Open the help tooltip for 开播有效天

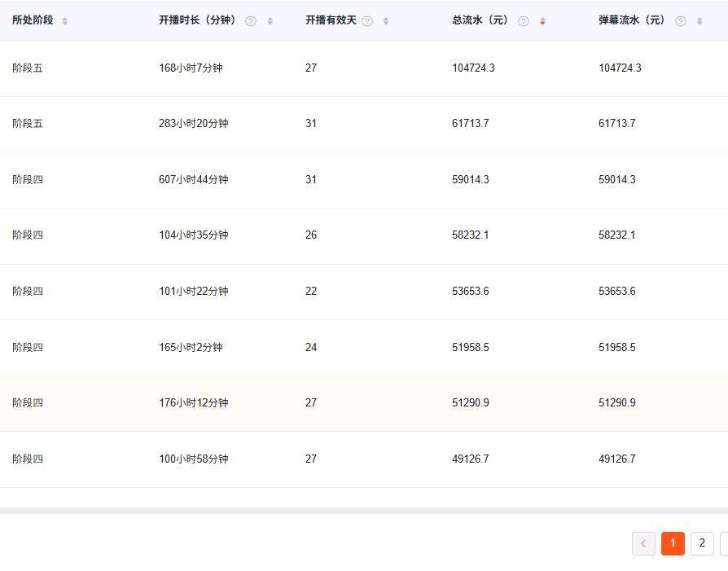367,20
